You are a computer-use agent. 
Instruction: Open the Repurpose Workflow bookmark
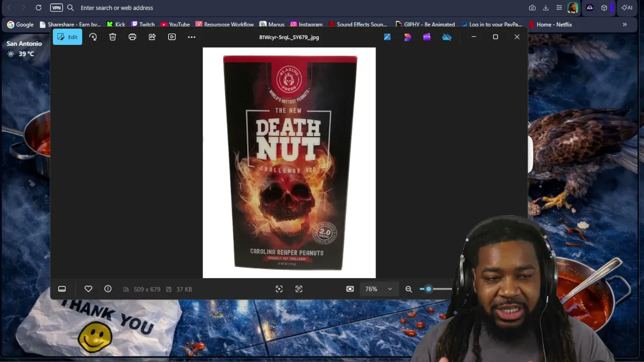click(224, 24)
